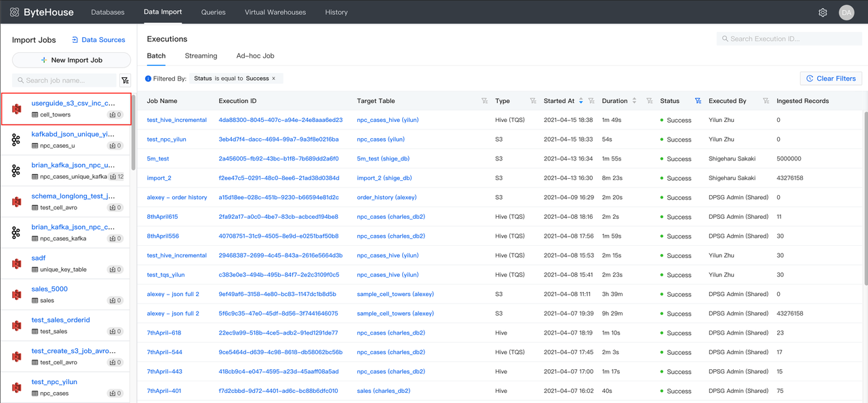Click the Kafka icon for kafkabd_json_unique job
Screen dimensions: 868x403
pyautogui.click(x=16, y=140)
